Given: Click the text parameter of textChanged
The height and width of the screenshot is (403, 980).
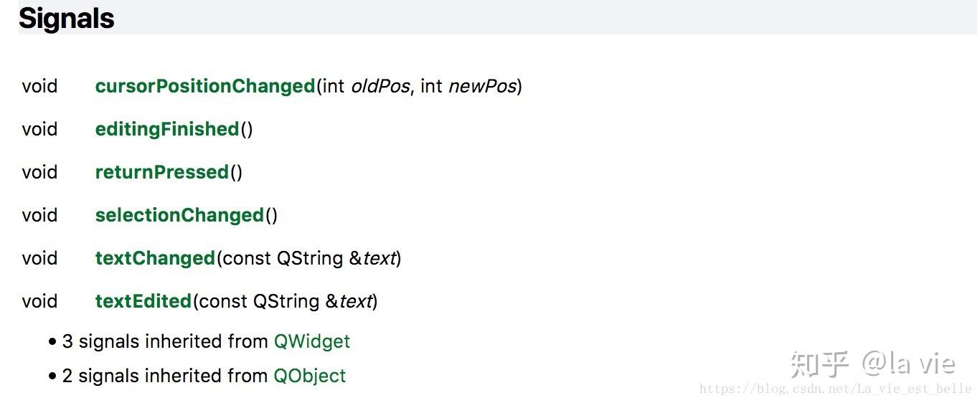Looking at the screenshot, I should tap(380, 259).
